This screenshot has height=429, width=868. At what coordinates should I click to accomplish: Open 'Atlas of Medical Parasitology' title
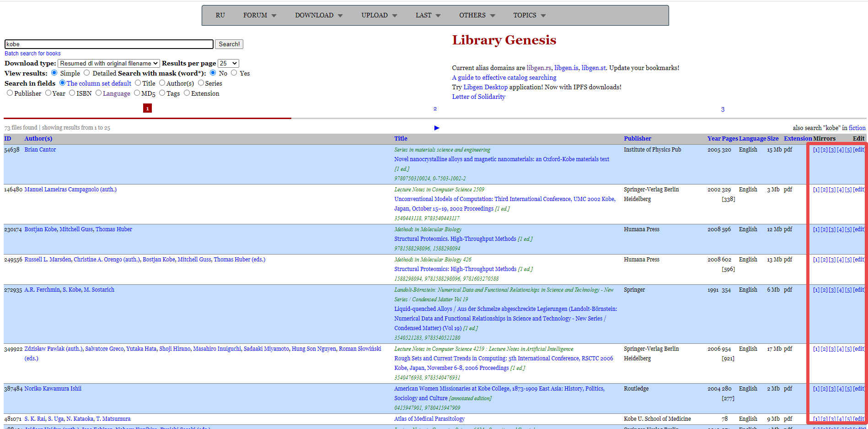(429, 419)
